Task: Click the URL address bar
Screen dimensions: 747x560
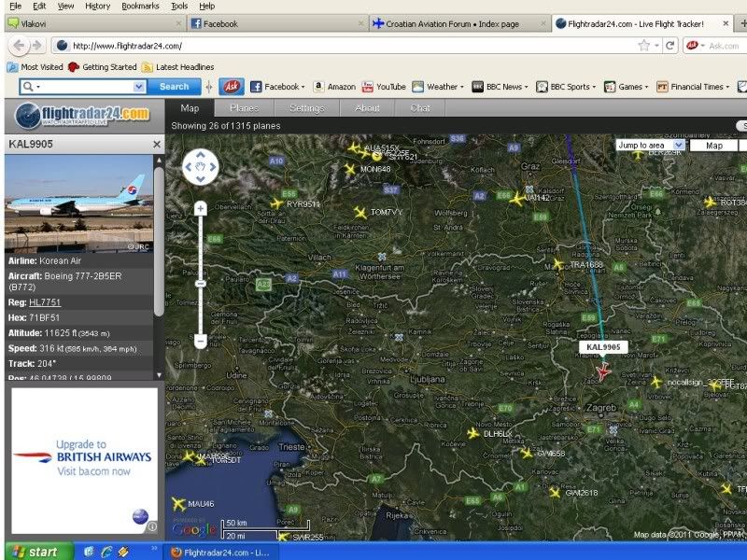Action: [353, 46]
